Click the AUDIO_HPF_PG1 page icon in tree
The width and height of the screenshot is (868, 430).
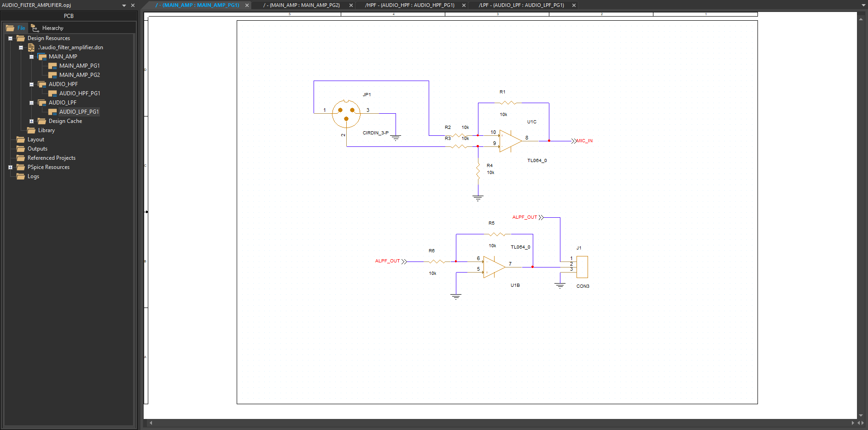(x=52, y=93)
